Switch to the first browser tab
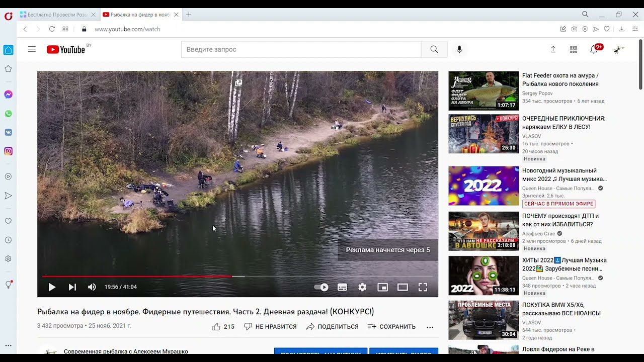Screen dimensions: 644x362 (x=56, y=15)
